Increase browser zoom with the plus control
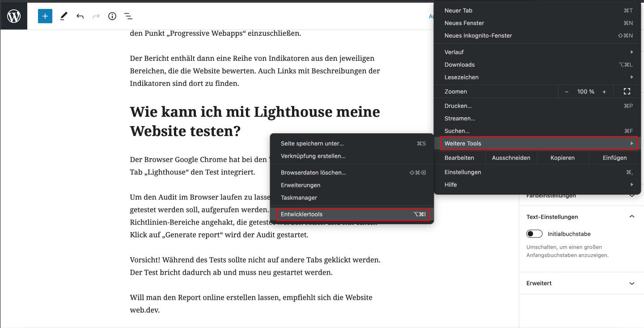The width and height of the screenshot is (644, 328). 604,91
